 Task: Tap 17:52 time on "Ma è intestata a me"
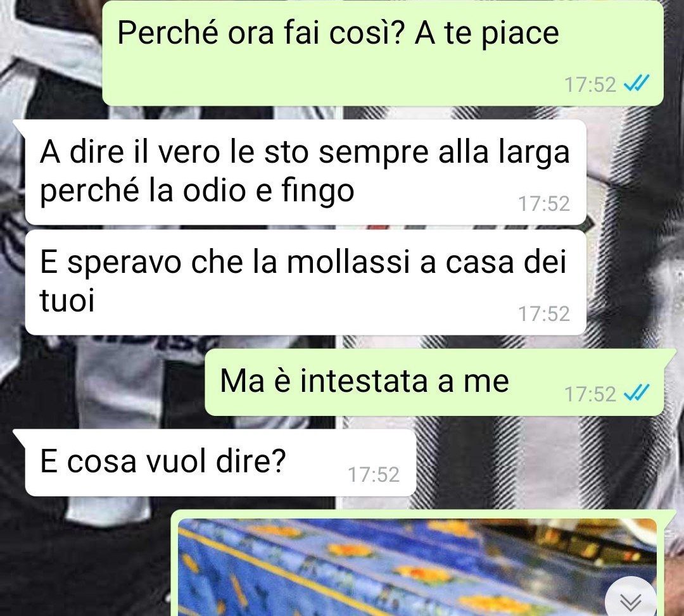tap(590, 394)
